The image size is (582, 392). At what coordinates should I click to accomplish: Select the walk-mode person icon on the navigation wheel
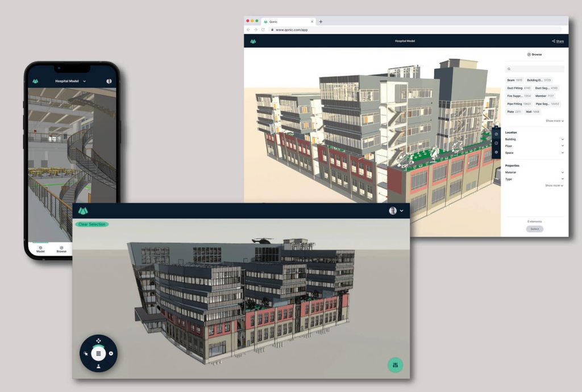pyautogui.click(x=98, y=366)
